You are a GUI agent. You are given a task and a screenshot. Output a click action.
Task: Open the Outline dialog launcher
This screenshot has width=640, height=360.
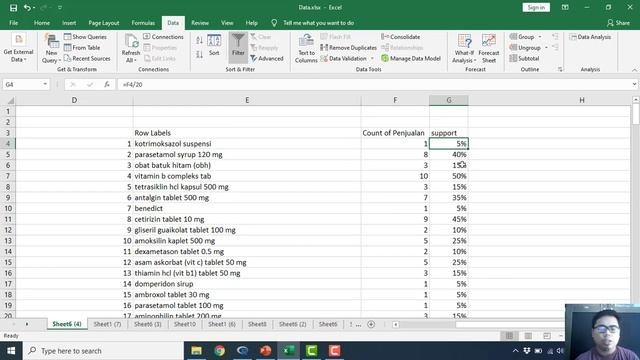(560, 69)
